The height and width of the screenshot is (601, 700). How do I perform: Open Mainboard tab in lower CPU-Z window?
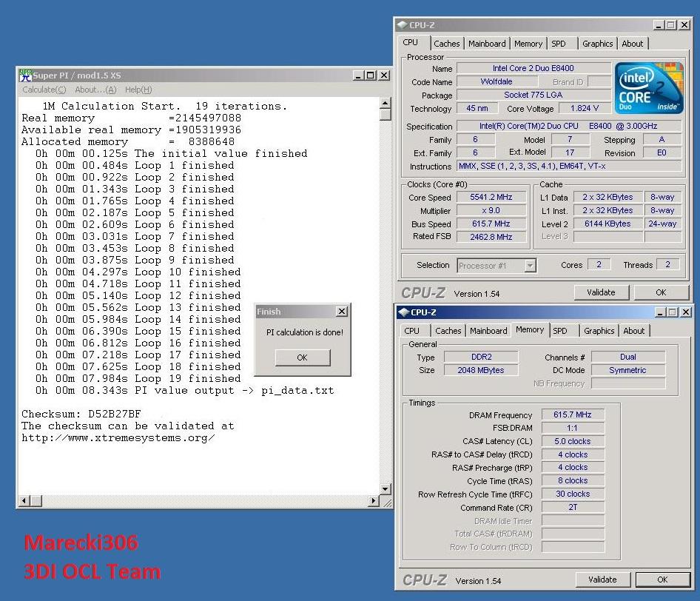click(x=488, y=331)
